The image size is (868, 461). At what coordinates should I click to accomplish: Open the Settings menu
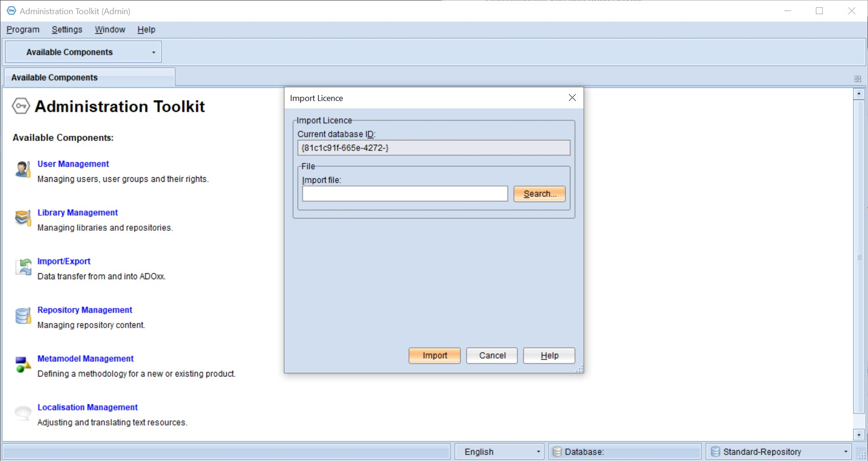[67, 30]
